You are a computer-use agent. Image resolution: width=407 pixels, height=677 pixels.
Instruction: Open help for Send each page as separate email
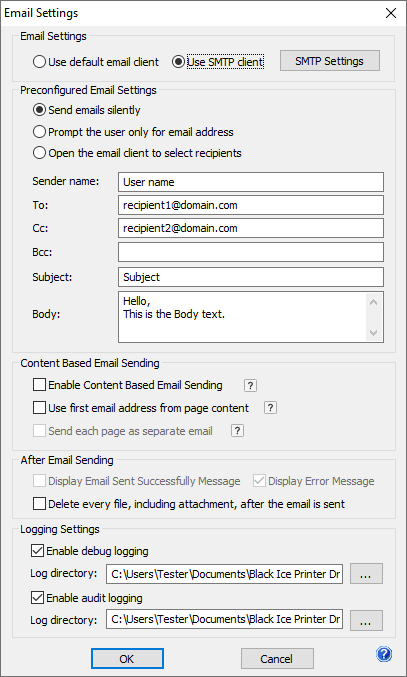tap(237, 431)
